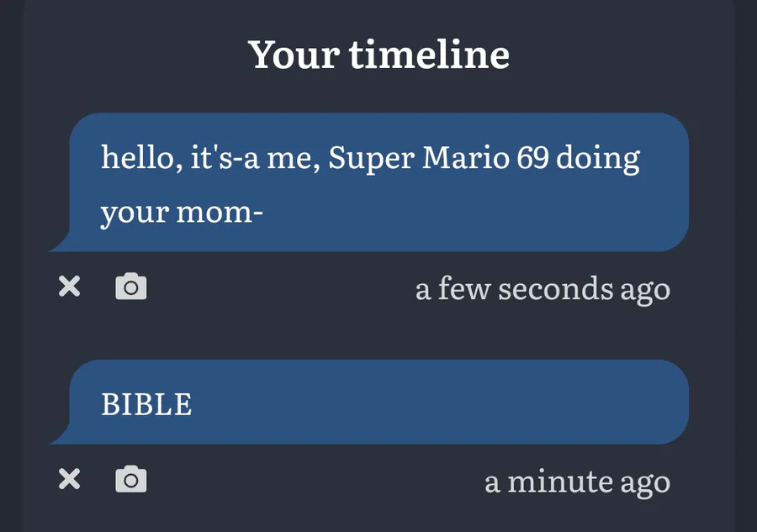Select the 'Your timeline' heading
The image size is (757, 532).
(379, 55)
